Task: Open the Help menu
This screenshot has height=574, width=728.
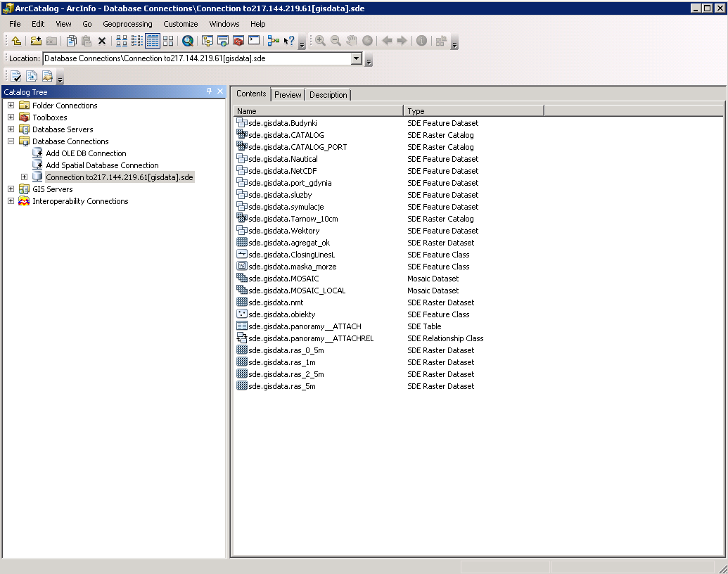Action: tap(258, 24)
